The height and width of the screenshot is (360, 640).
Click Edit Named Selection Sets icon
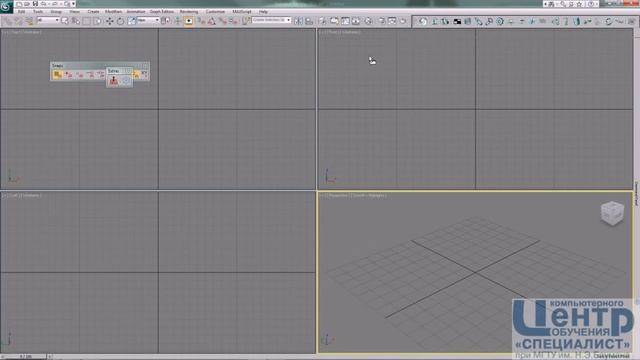pyautogui.click(x=246, y=20)
